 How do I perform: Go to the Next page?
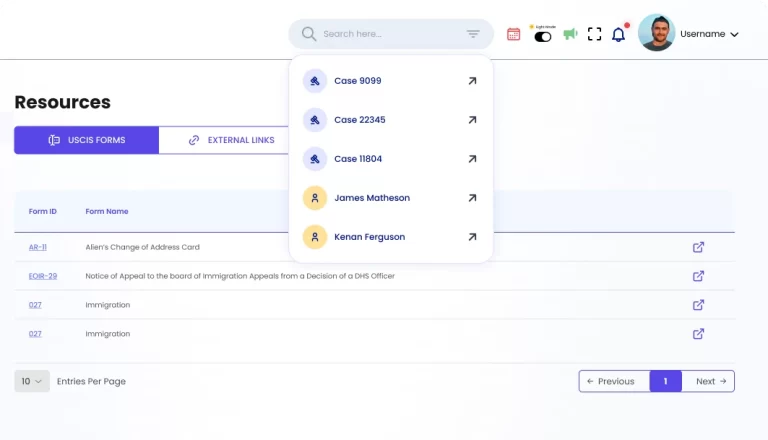[711, 381]
